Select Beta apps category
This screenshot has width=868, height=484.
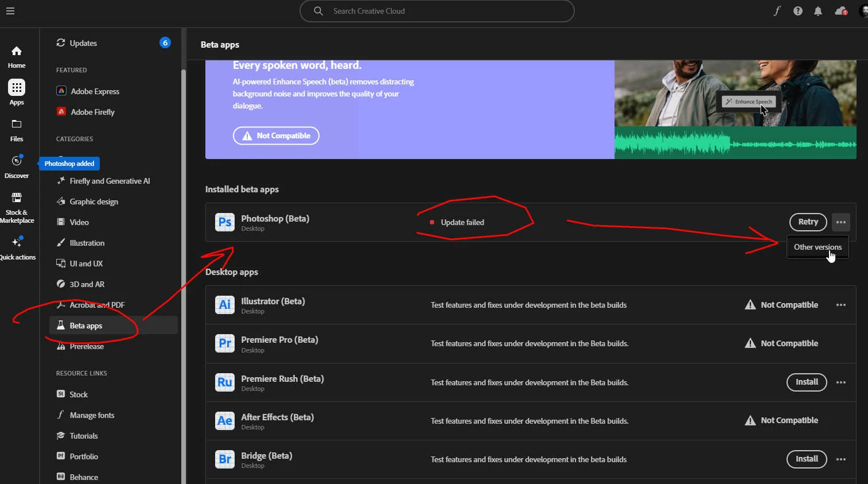(x=114, y=326)
